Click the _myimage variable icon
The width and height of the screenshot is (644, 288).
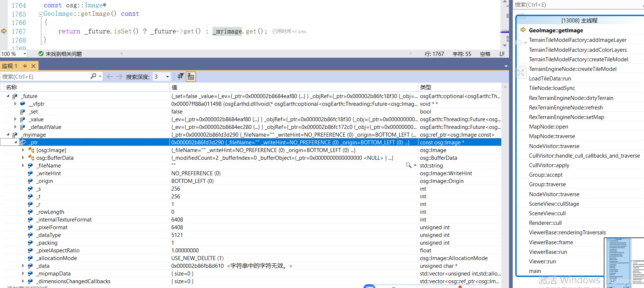pyautogui.click(x=15, y=135)
